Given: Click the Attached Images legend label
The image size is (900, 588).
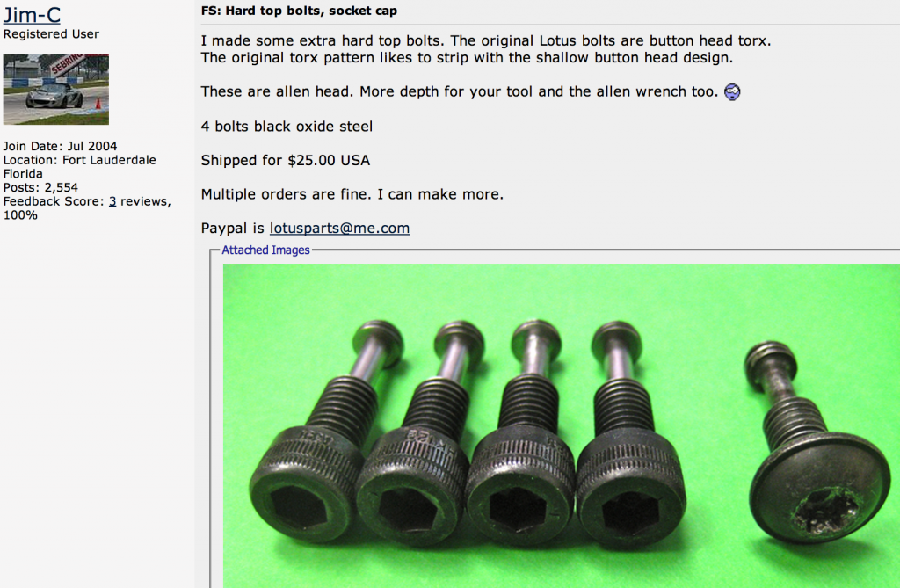Looking at the screenshot, I should coord(265,250).
